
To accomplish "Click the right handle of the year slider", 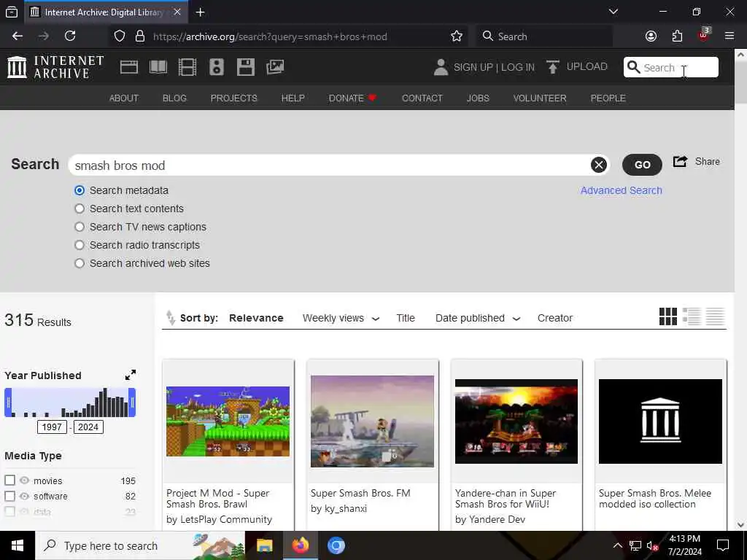I will [x=132, y=402].
